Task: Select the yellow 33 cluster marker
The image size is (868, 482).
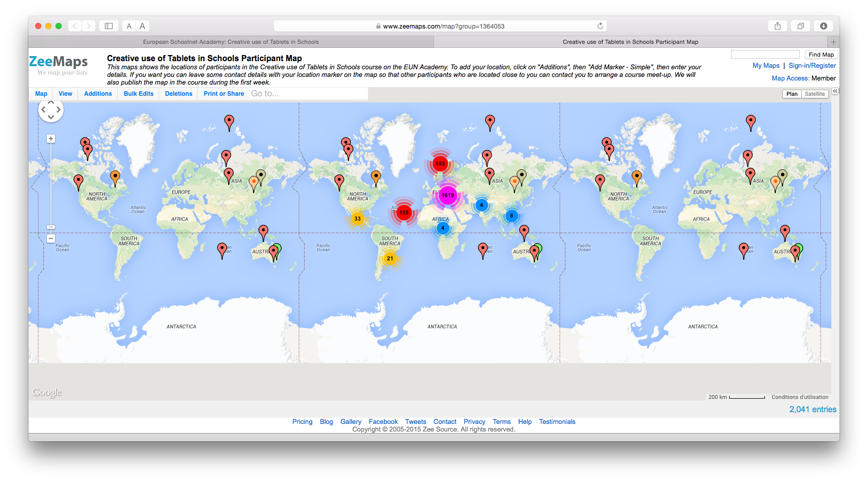Action: [358, 219]
